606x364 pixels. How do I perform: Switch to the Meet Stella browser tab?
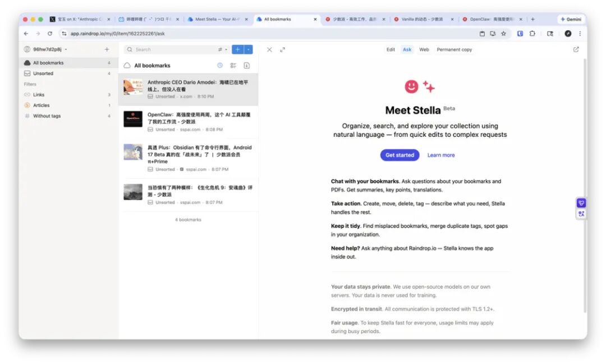pos(218,19)
